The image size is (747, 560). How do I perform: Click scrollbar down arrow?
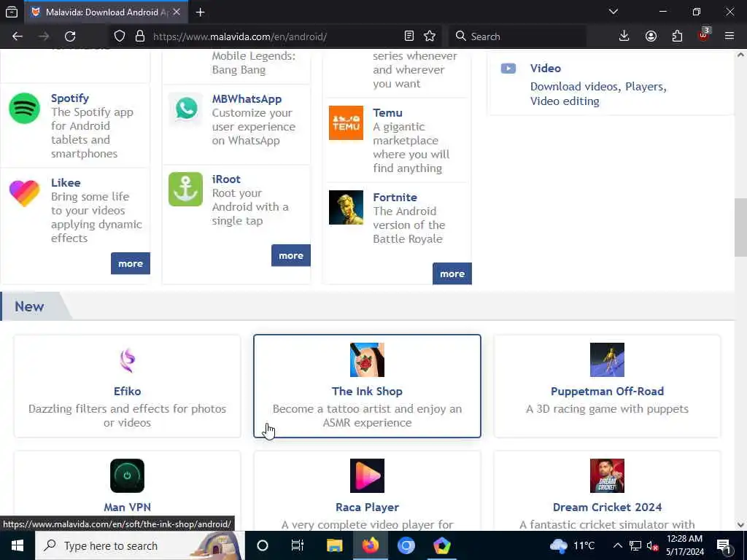tap(740, 525)
